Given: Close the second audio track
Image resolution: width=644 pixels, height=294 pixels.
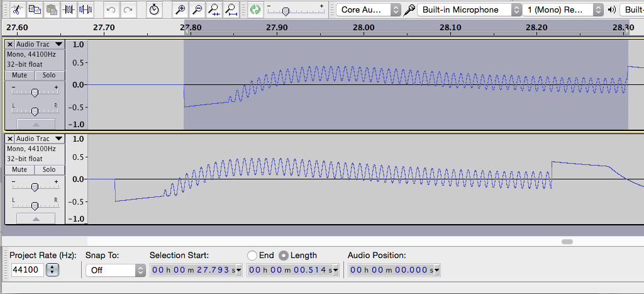Looking at the screenshot, I should 10,139.
